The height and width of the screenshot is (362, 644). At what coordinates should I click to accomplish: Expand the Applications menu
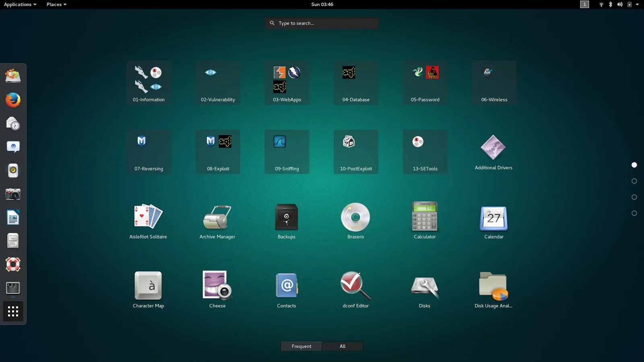tap(20, 4)
